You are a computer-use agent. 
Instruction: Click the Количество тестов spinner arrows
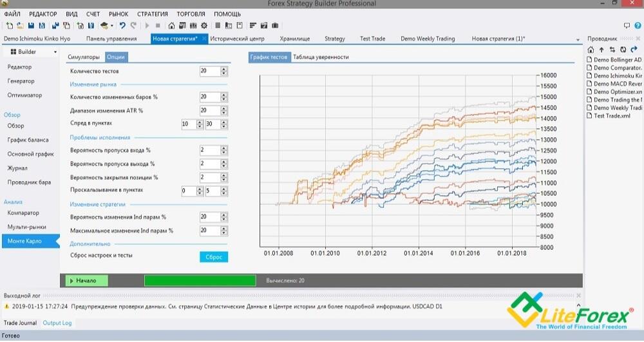pyautogui.click(x=224, y=71)
